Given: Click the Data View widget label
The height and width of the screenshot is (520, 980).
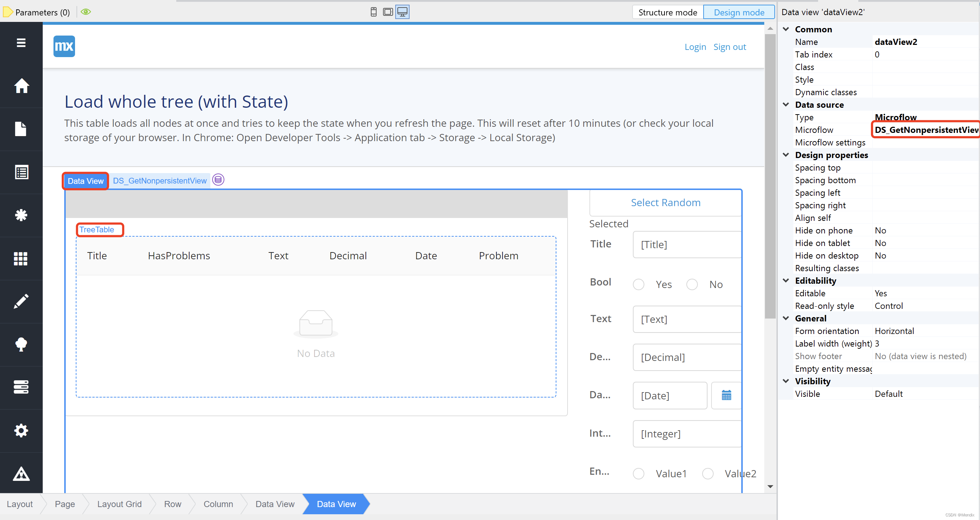Looking at the screenshot, I should click(85, 181).
